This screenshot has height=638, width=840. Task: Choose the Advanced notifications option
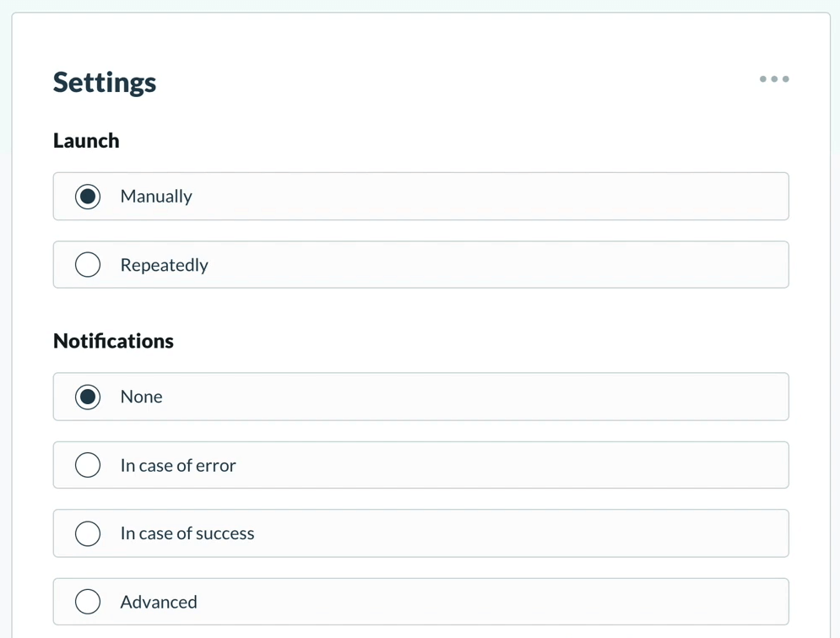click(x=420, y=602)
